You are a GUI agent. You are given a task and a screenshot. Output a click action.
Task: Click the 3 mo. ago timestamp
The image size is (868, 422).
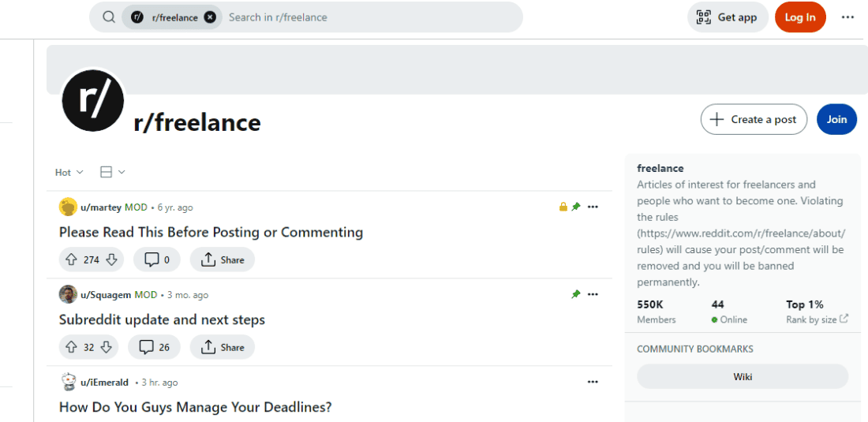point(189,295)
